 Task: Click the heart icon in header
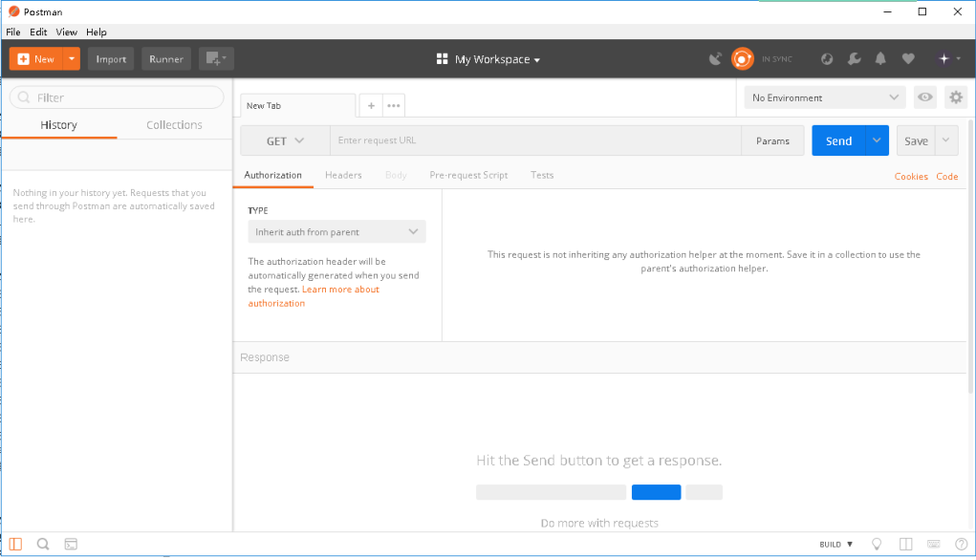coord(908,59)
